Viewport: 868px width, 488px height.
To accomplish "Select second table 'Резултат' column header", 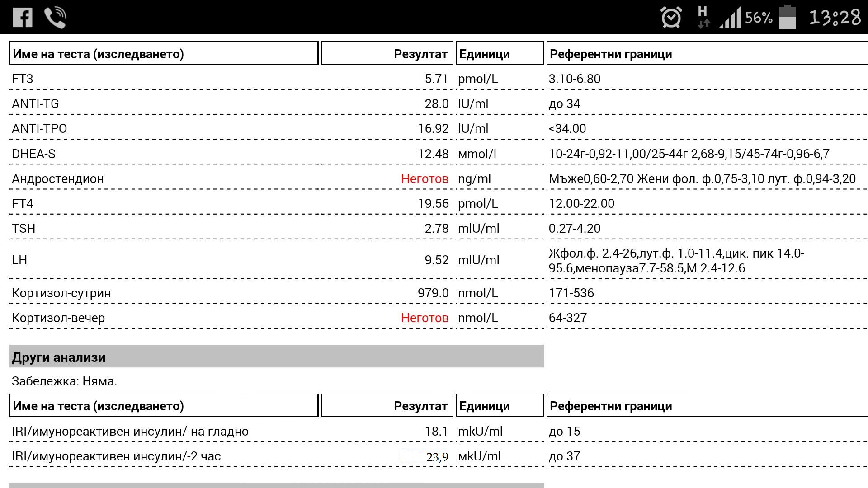I will pyautogui.click(x=387, y=406).
